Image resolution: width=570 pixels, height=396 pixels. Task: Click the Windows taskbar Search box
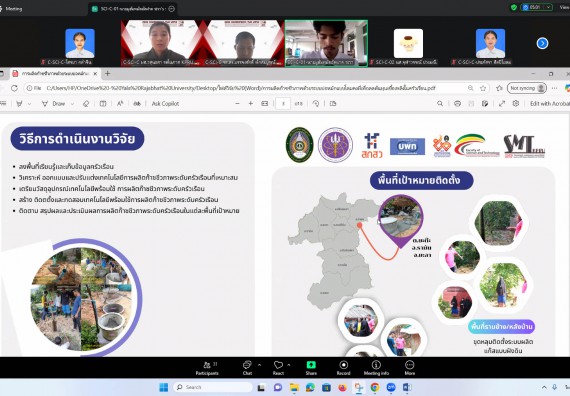pyautogui.click(x=213, y=387)
